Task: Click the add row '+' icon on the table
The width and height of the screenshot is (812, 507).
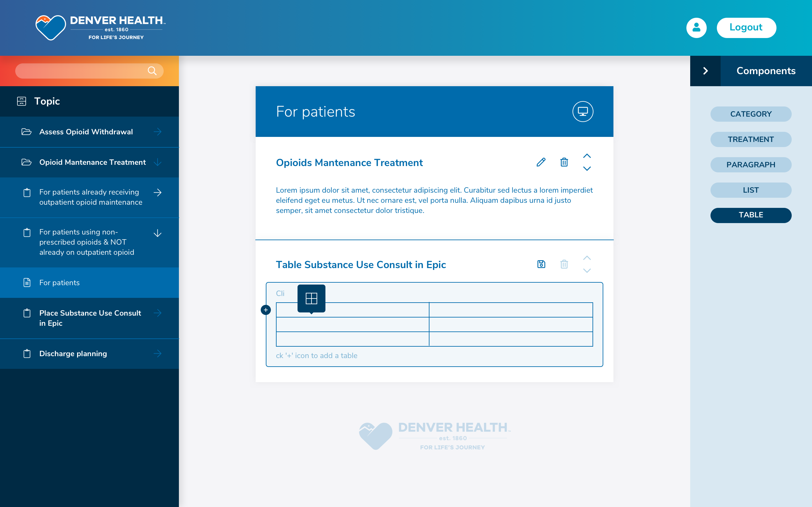Action: 265,310
